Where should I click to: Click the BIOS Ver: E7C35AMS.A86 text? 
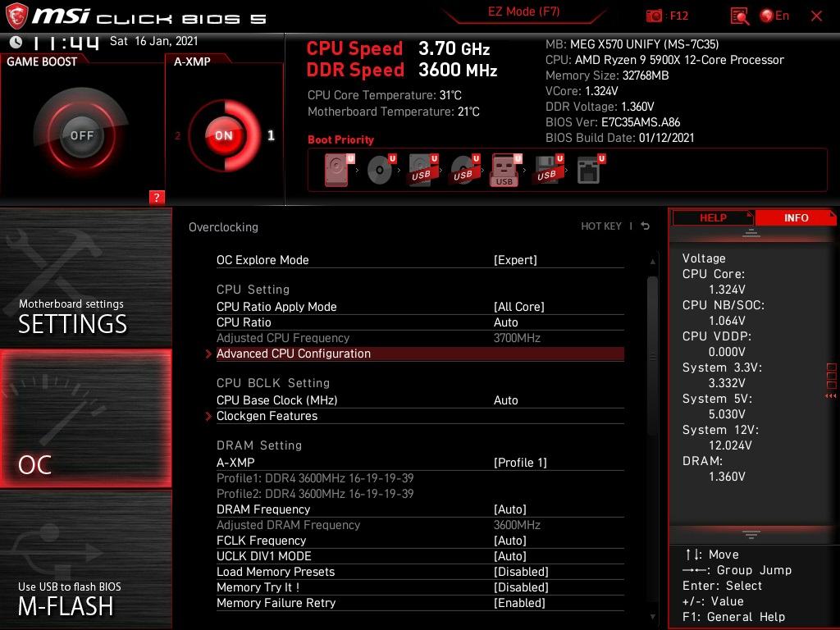click(612, 122)
